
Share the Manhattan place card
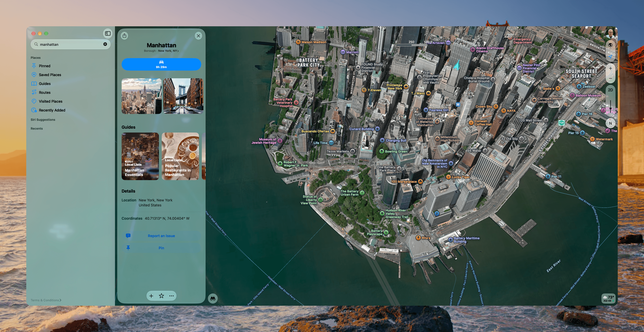pyautogui.click(x=125, y=36)
